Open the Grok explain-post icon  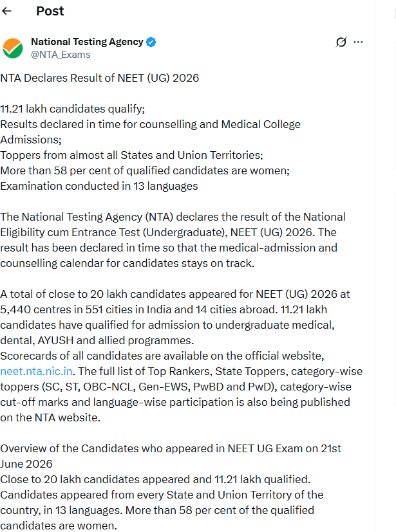pos(341,42)
